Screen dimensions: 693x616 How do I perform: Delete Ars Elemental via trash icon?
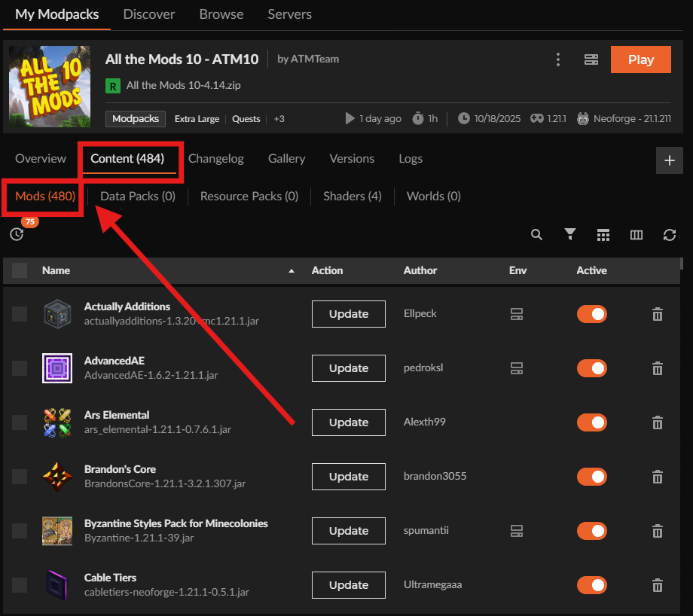[658, 422]
